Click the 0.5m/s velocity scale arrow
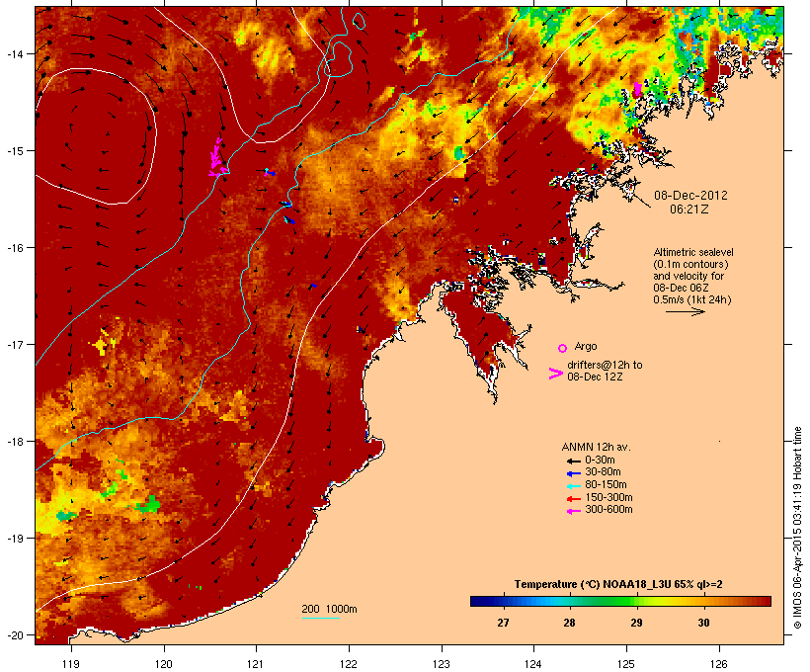Screen dimensions: 810x672 tap(685, 311)
